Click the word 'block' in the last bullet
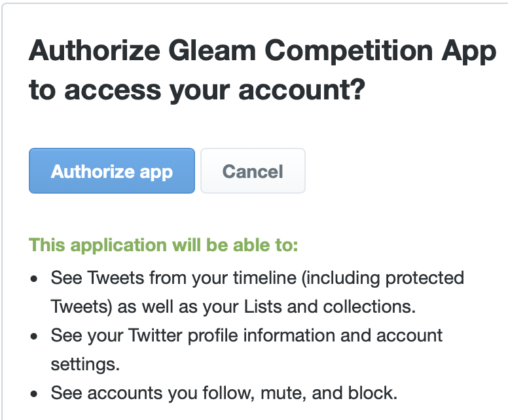Viewport: 508px width, 420px height. coord(376,393)
